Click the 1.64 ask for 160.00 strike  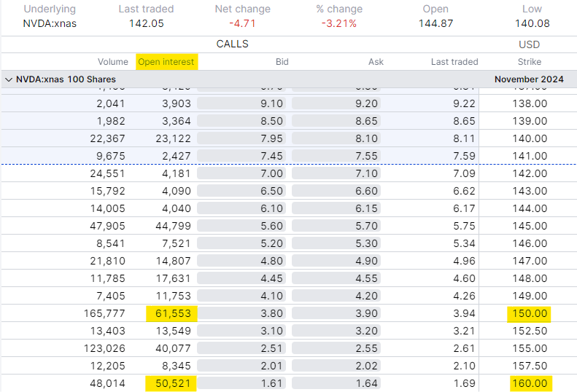[336, 383]
